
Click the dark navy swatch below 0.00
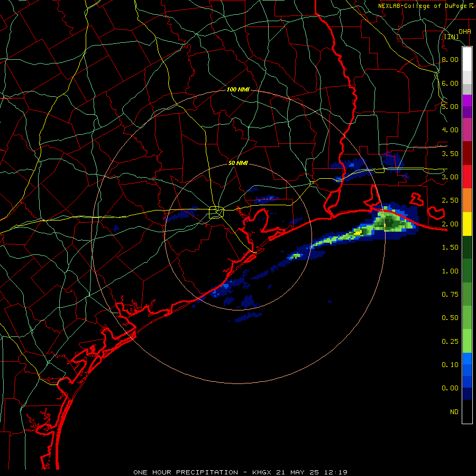pos(467,394)
